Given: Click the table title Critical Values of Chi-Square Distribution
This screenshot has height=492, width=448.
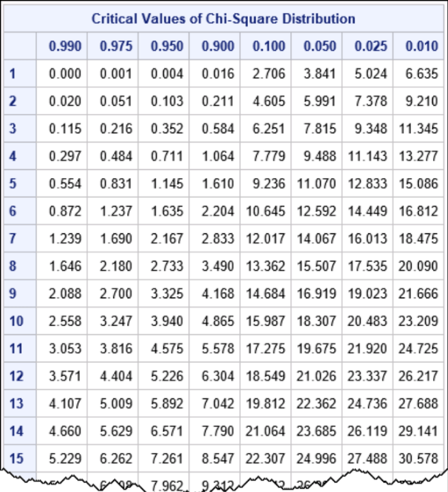Looking at the screenshot, I should (223, 19).
